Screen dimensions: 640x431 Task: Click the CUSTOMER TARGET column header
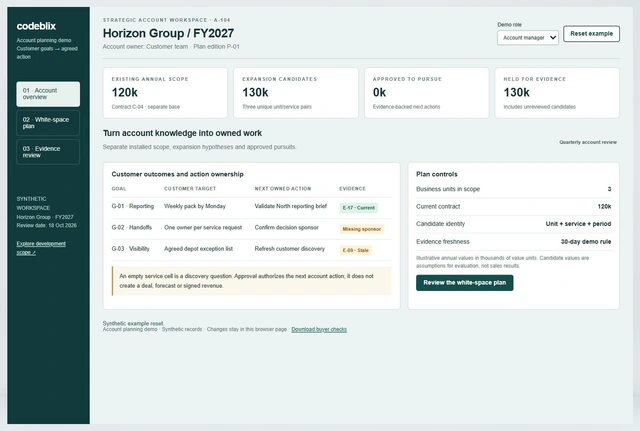(190, 189)
